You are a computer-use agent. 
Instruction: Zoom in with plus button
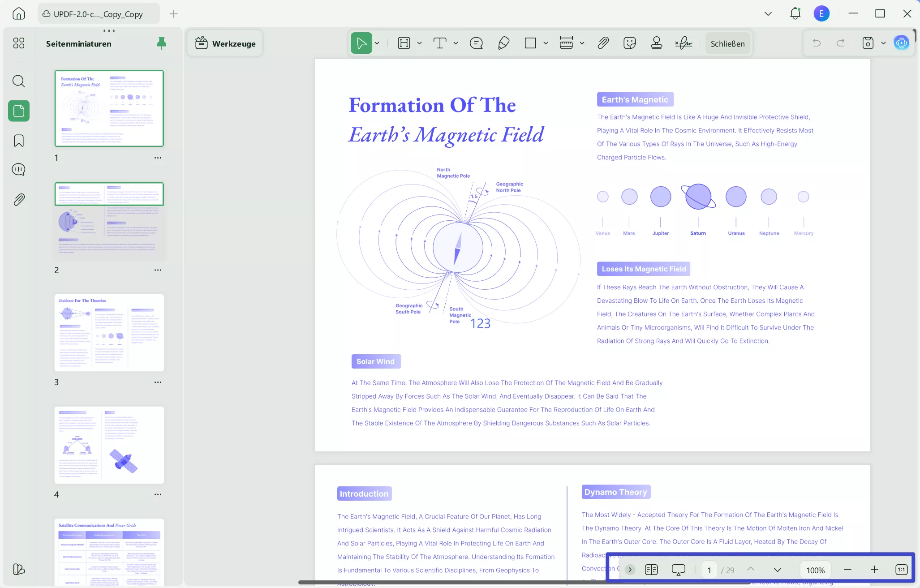pyautogui.click(x=874, y=570)
